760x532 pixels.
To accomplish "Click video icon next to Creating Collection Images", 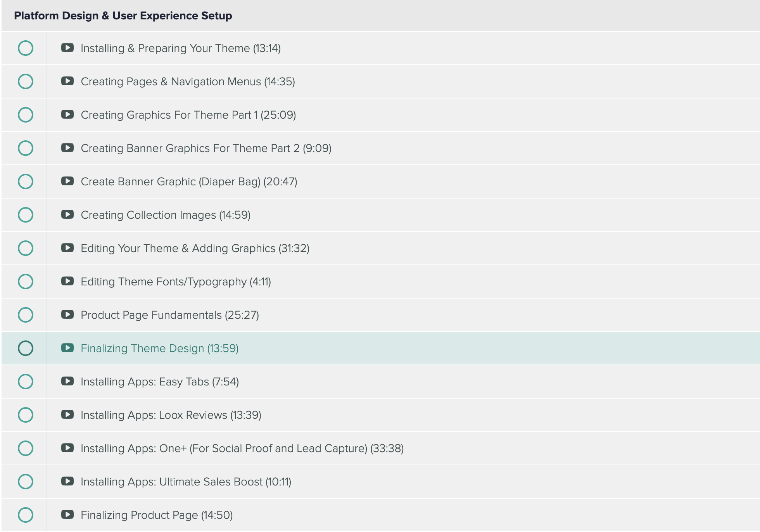I will coord(67,214).
